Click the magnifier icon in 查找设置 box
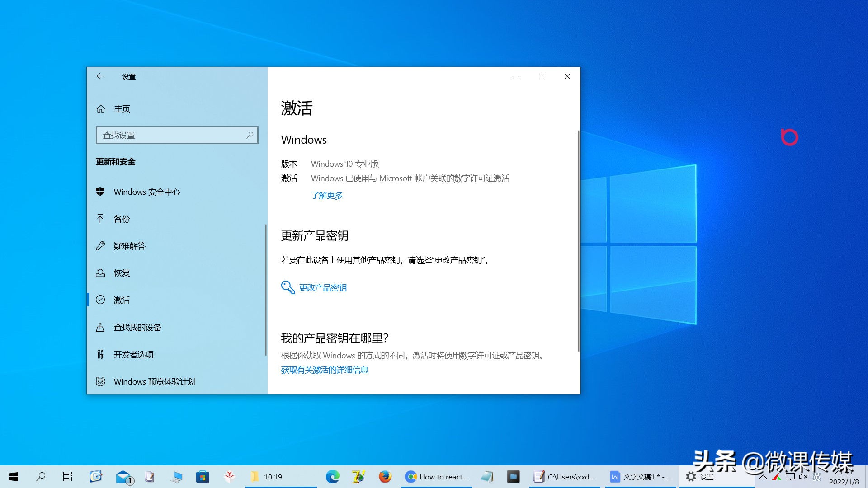868x488 pixels. 250,135
